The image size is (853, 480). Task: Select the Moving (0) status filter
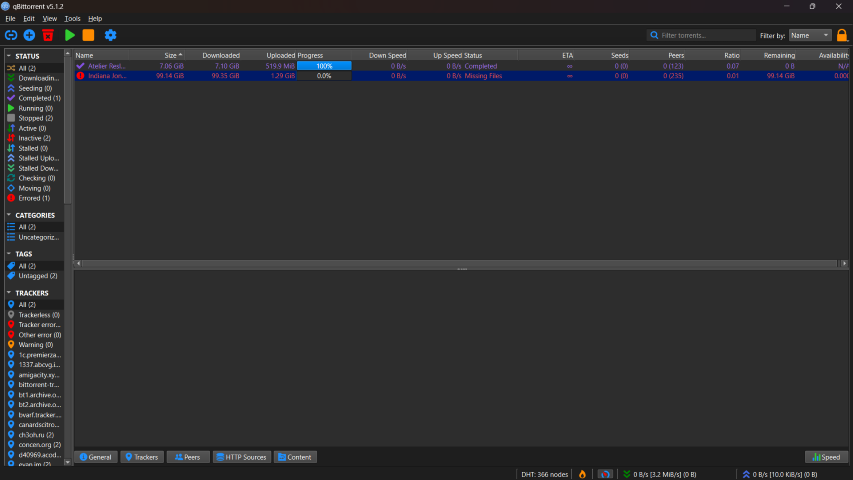(34, 188)
